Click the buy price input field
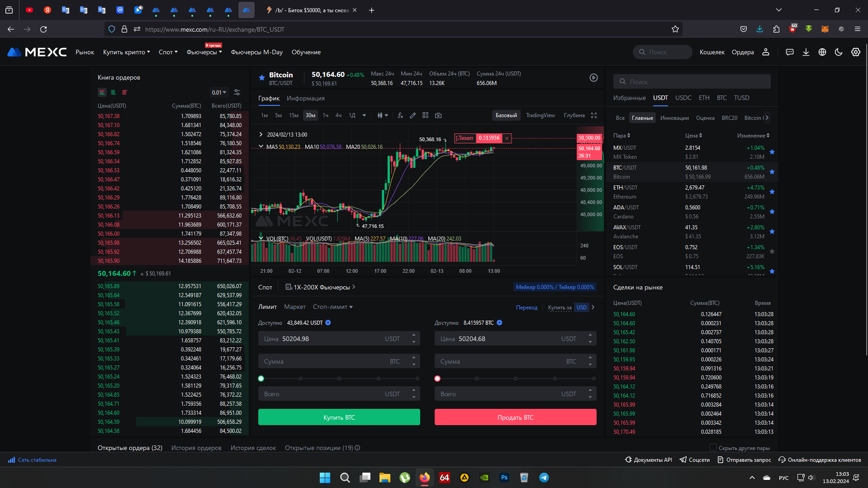868x488 pixels. tap(339, 339)
